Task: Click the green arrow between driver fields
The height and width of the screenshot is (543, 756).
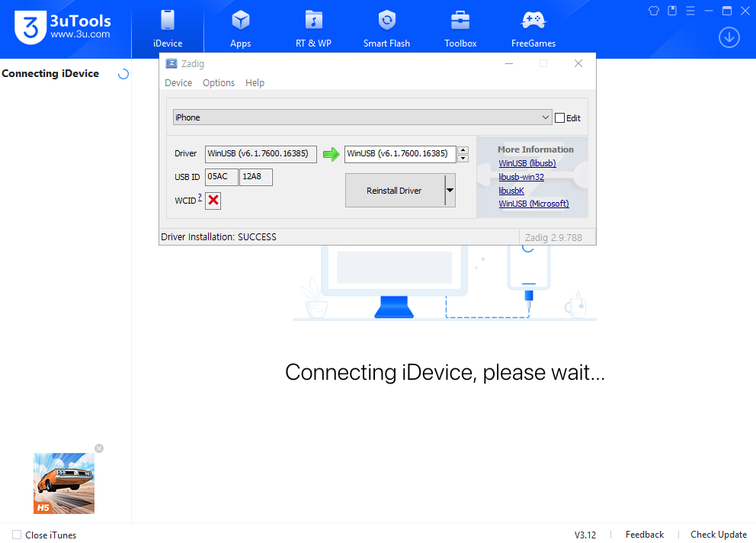Action: tap(331, 154)
